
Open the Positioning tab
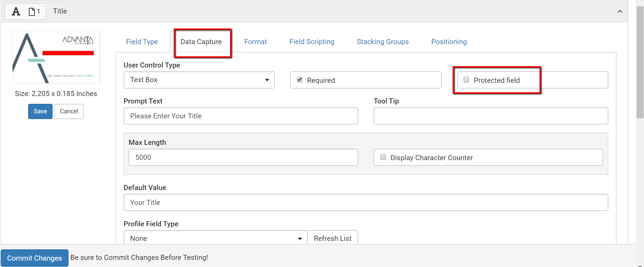(x=449, y=42)
